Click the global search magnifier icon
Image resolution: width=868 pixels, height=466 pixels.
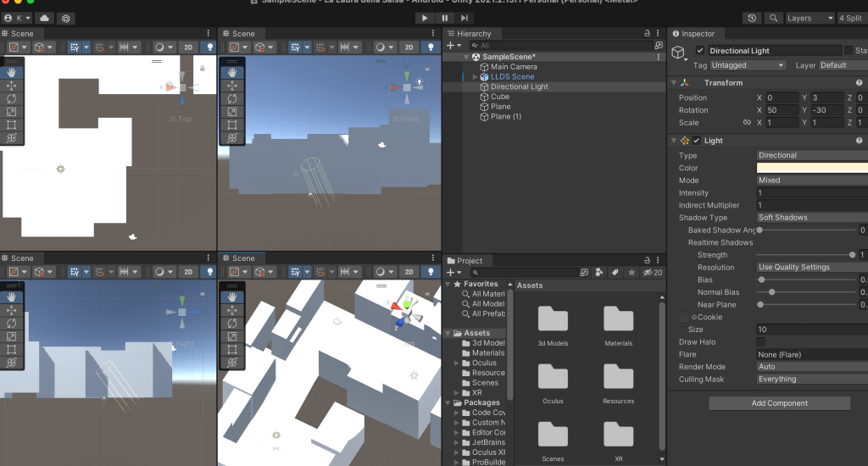tap(774, 18)
